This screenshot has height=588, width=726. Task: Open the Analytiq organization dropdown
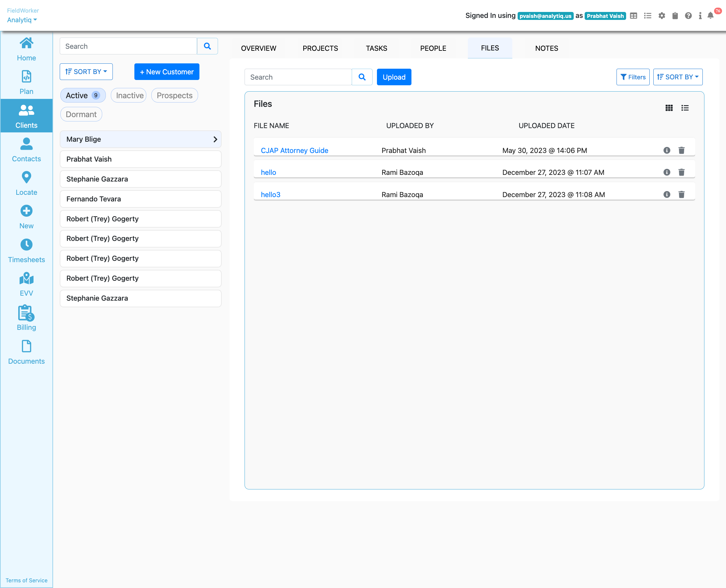point(22,20)
